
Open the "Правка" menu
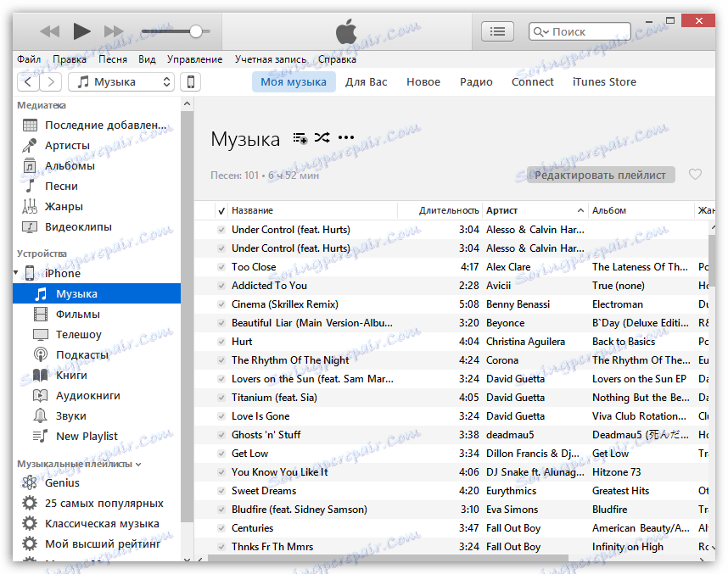pos(70,59)
